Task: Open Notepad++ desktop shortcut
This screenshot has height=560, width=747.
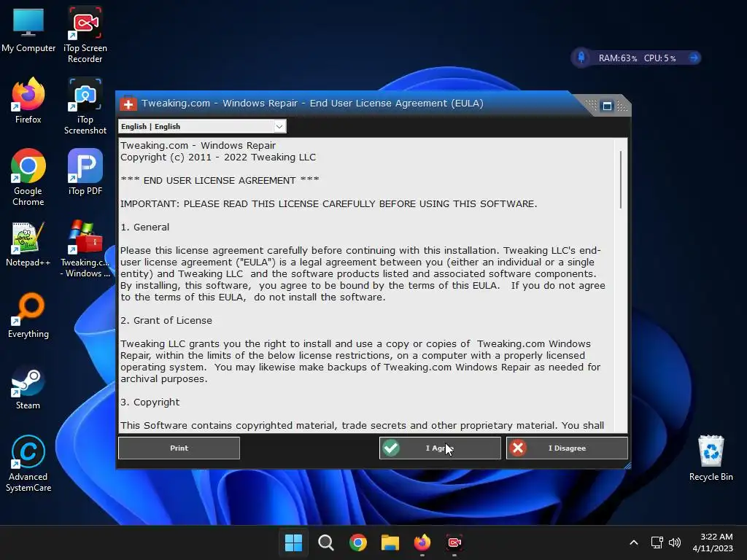Action: [x=28, y=244]
